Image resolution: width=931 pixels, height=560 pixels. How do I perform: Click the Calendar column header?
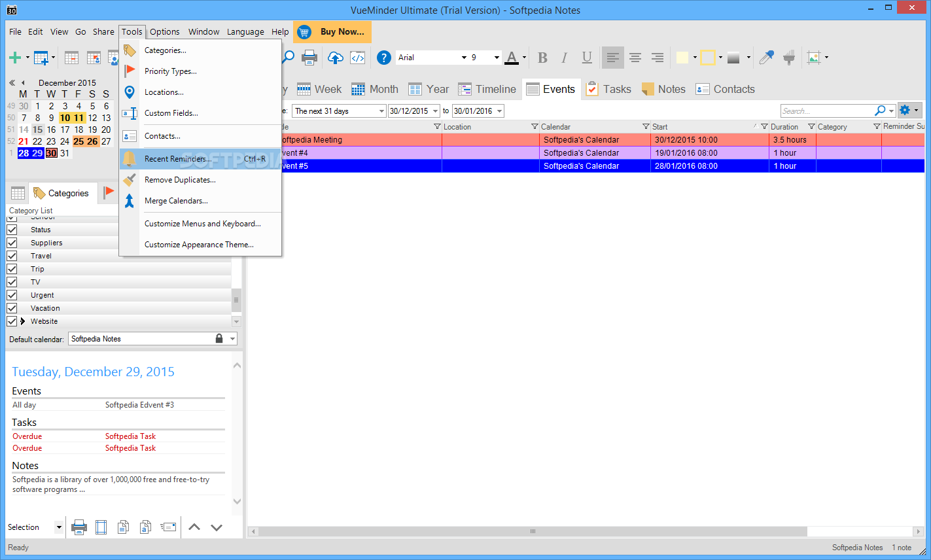point(595,126)
